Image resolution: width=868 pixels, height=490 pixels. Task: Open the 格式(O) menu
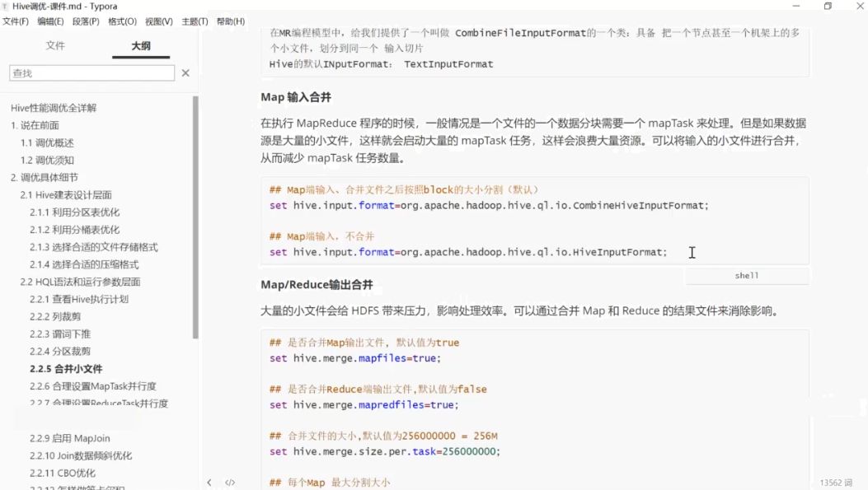(x=122, y=23)
